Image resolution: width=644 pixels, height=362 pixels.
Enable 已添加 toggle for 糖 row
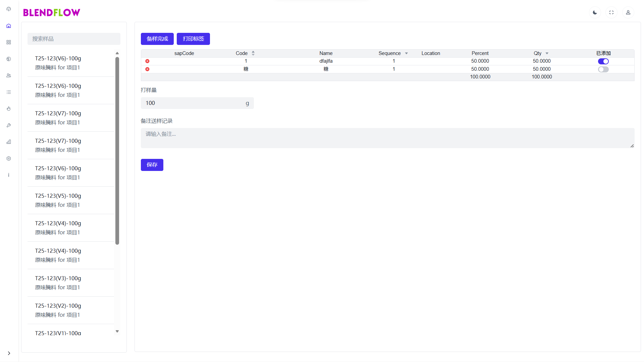tap(603, 69)
